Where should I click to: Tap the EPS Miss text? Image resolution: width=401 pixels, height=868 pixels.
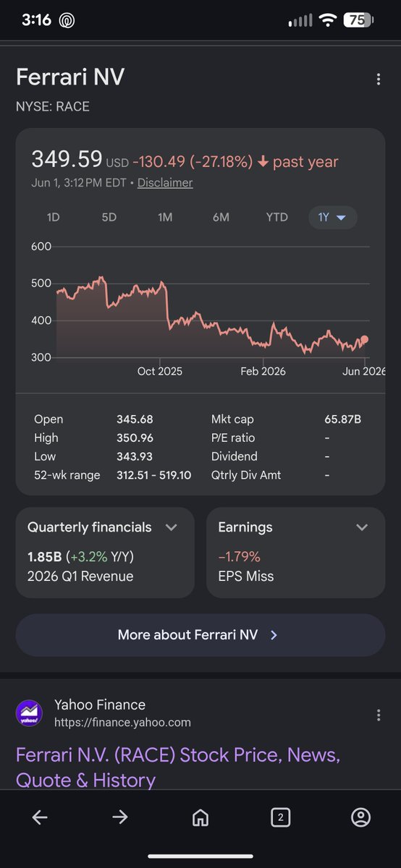pos(246,576)
